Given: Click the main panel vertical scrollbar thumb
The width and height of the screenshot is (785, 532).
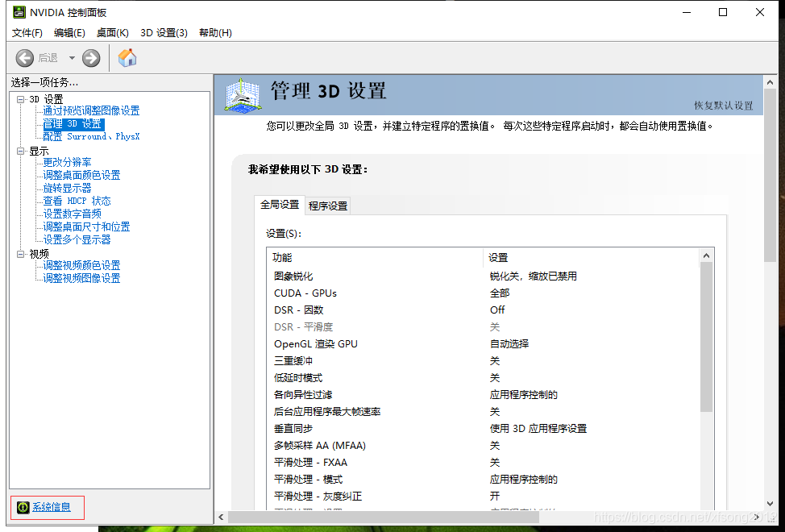Looking at the screenshot, I should pyautogui.click(x=770, y=175).
